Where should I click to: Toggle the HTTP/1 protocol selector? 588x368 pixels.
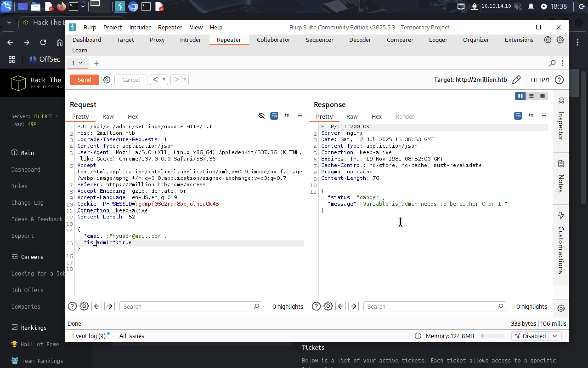pos(540,80)
